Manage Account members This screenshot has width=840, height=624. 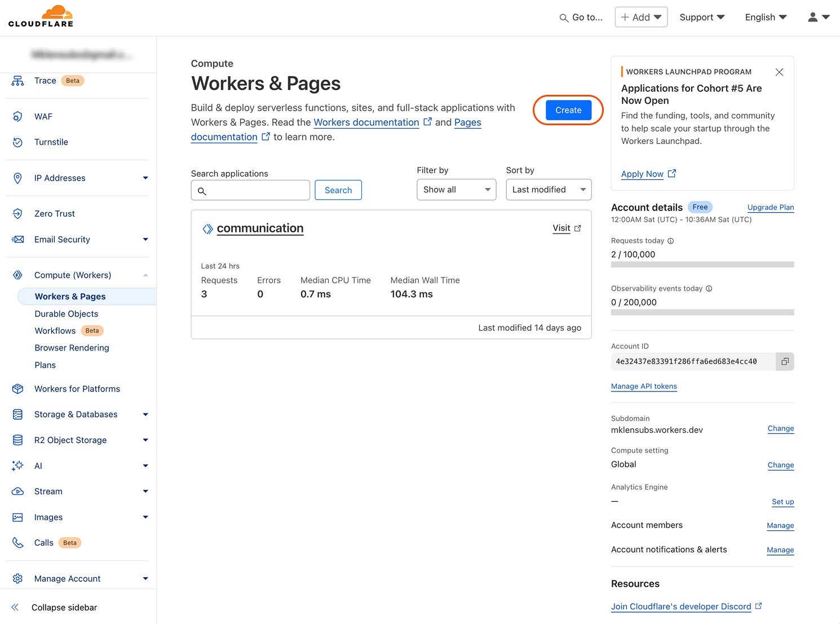[780, 526]
